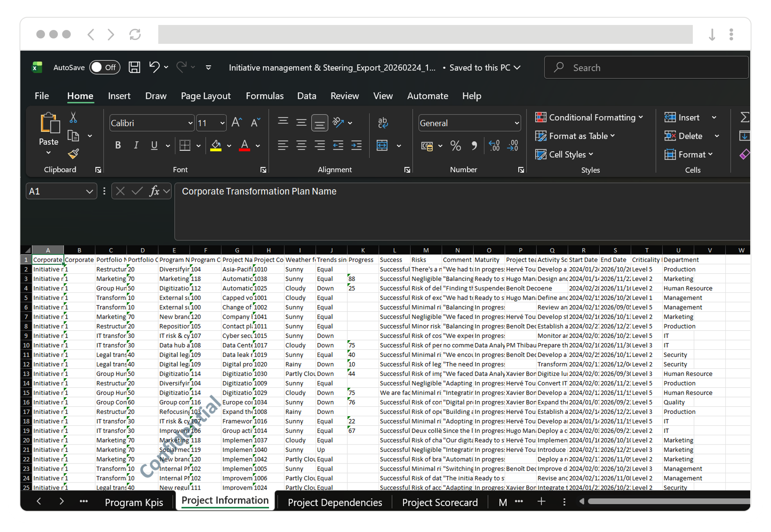Toggle the AutoSave switch

104,68
